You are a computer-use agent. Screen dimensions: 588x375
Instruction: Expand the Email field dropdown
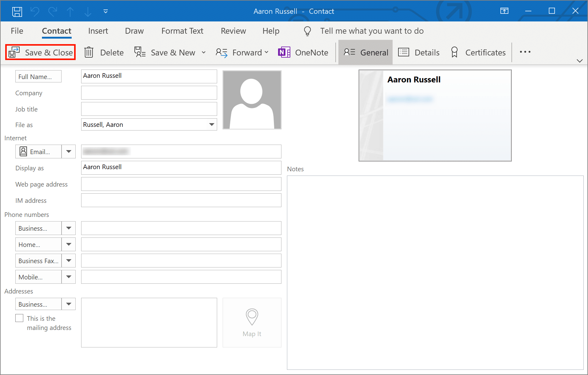pyautogui.click(x=69, y=151)
